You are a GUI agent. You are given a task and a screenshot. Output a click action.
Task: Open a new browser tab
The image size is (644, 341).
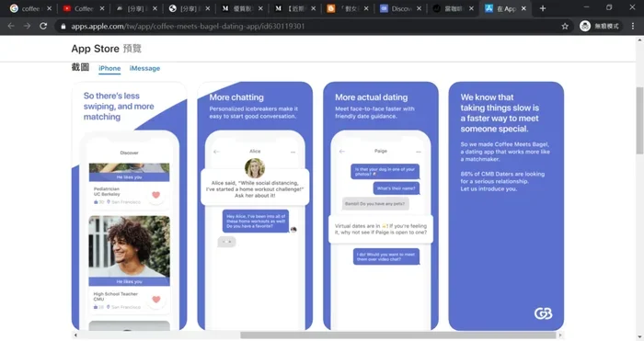coord(543,8)
